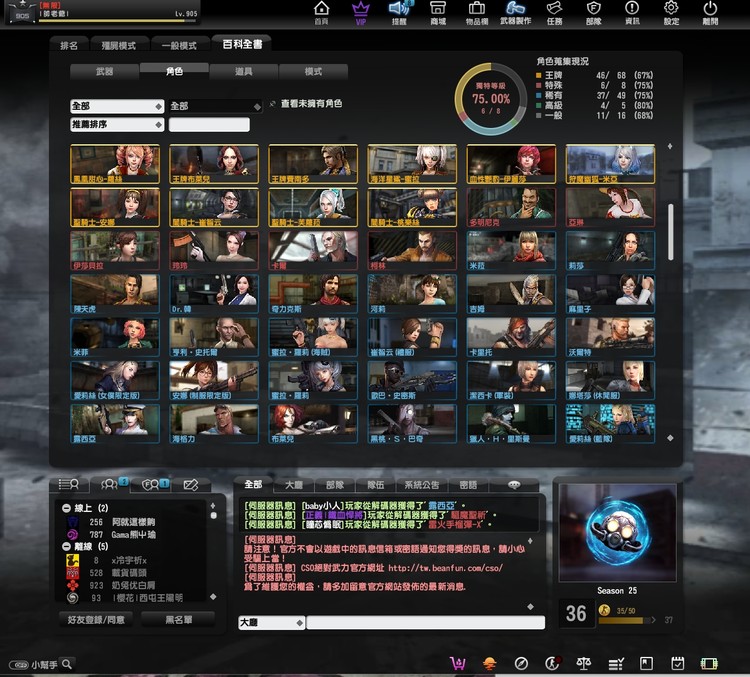
Task: Click the 好友登錄/同意 button
Action: click(98, 620)
